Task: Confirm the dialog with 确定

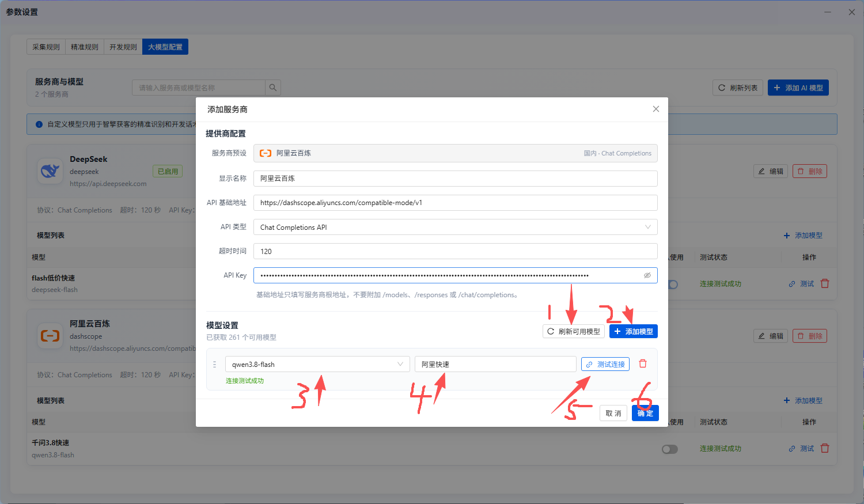Action: [645, 413]
